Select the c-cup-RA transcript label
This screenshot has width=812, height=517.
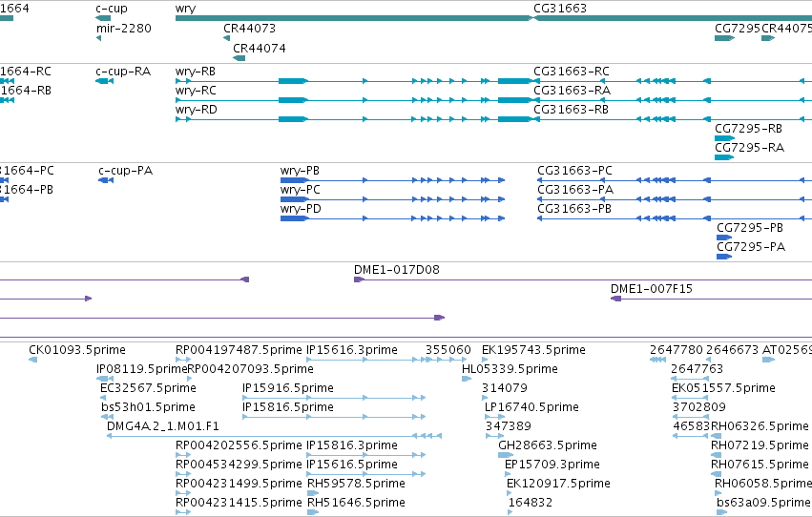tap(123, 71)
